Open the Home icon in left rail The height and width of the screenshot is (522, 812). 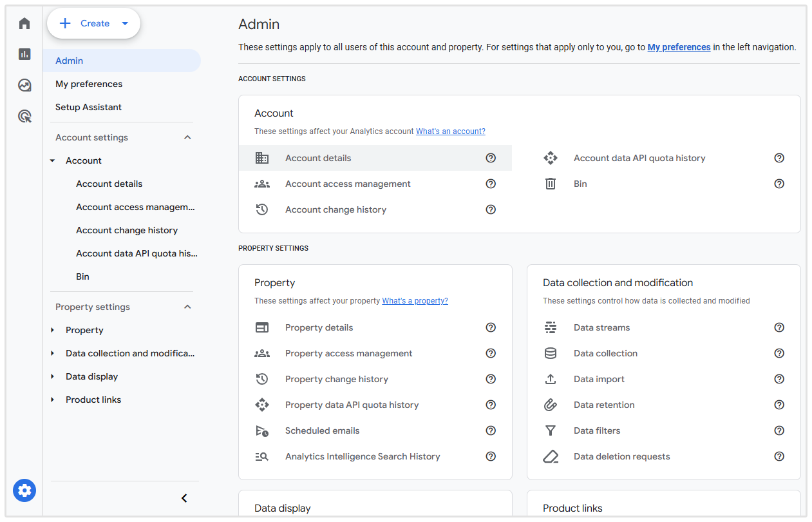point(24,24)
